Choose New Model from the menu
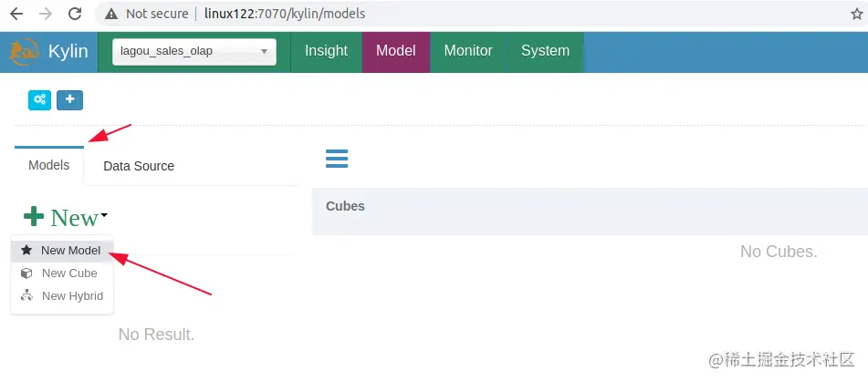Viewport: 868px width, 382px height. [62, 251]
